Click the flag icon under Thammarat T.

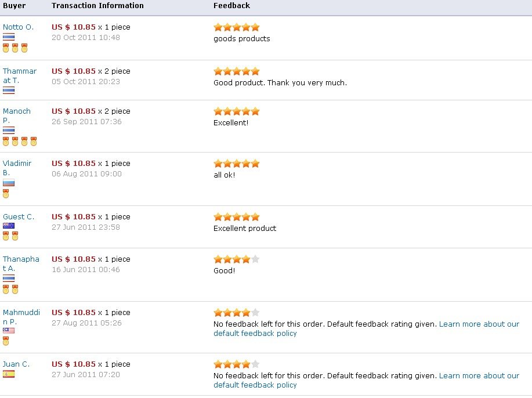[x=9, y=90]
